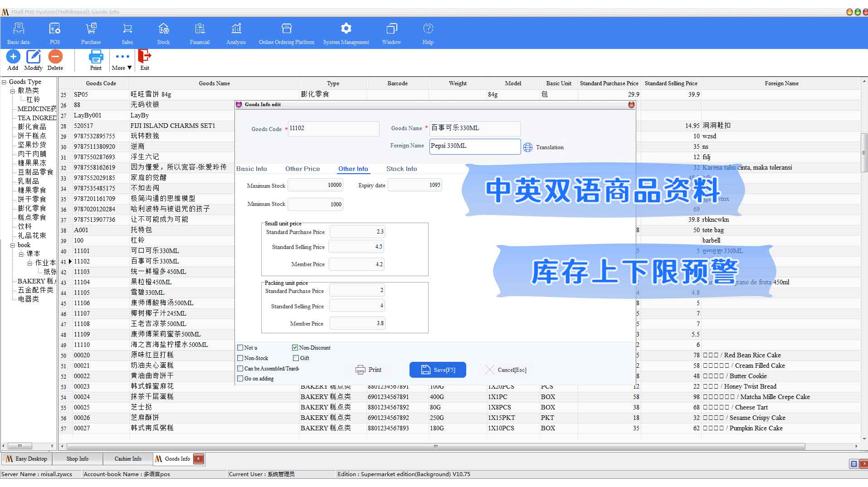The height and width of the screenshot is (487, 868).
Task: Select the 五金配件类 goods type
Action: pos(36,290)
